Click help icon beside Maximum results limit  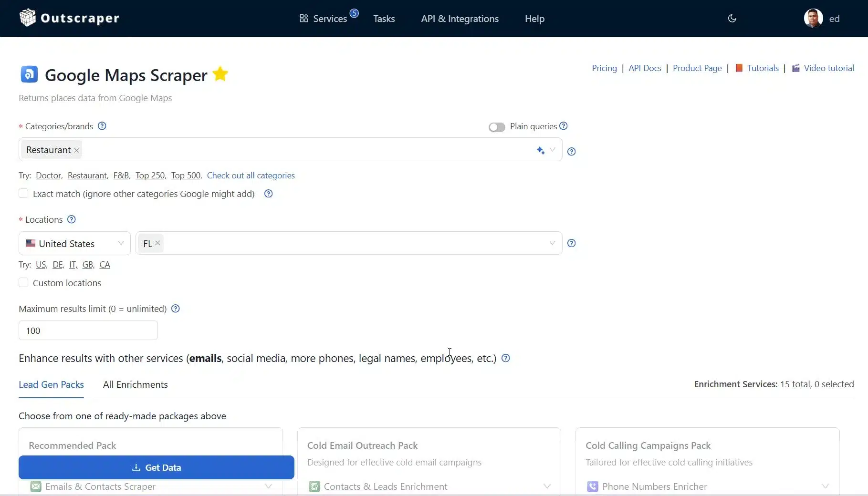176,309
